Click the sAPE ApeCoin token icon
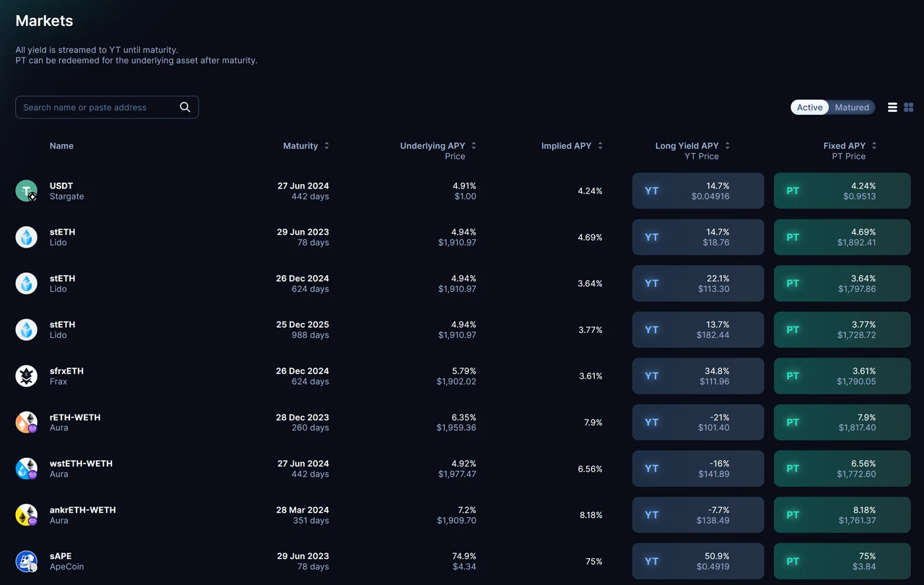This screenshot has height=585, width=924. coord(27,561)
